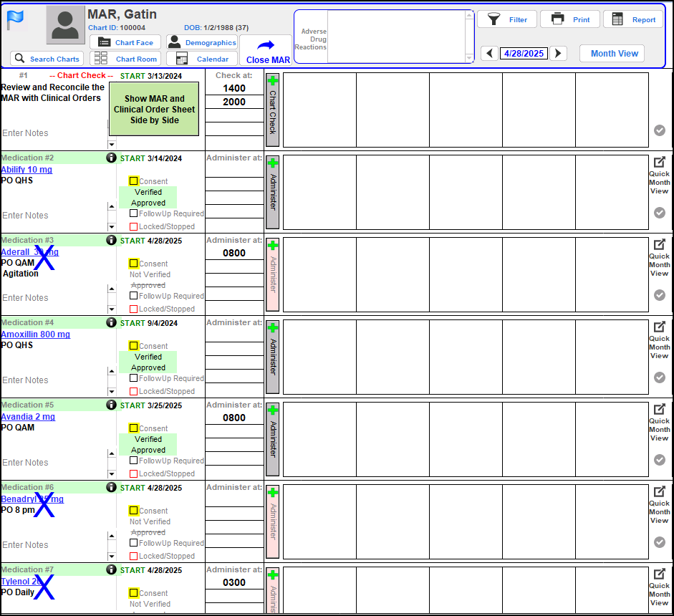
Task: Click the gray checkmark in Amoxillin row
Action: pyautogui.click(x=660, y=377)
